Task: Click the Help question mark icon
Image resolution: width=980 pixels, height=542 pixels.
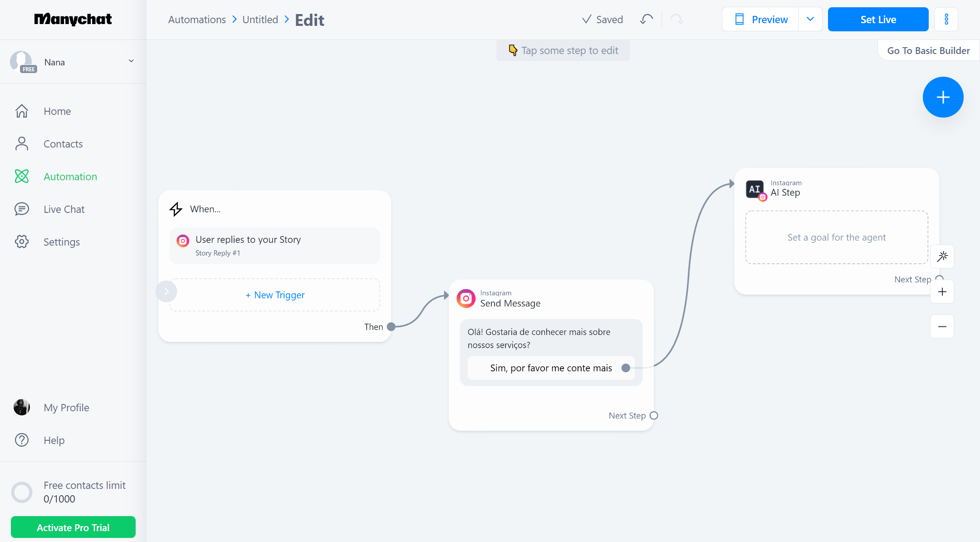Action: [22, 440]
